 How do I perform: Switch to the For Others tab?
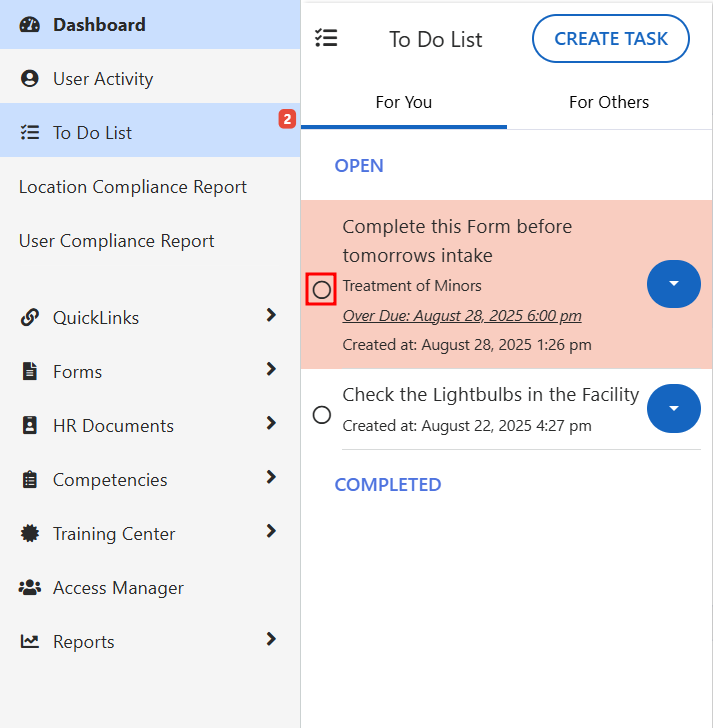tap(608, 102)
